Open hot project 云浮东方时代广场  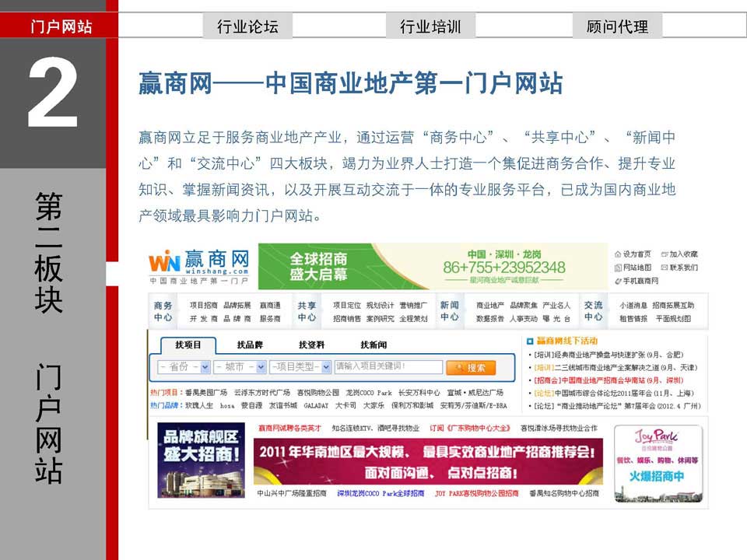(262, 393)
